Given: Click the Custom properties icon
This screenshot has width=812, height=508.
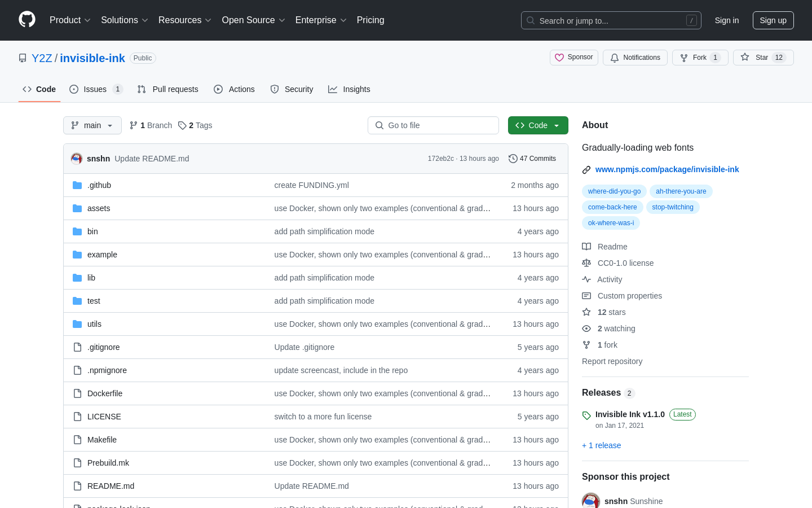Looking at the screenshot, I should [x=586, y=296].
